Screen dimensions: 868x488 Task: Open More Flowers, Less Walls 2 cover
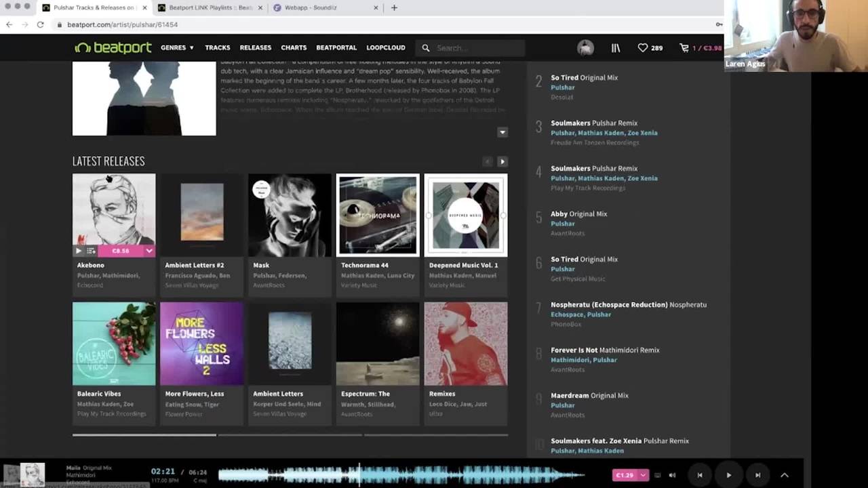[202, 344]
